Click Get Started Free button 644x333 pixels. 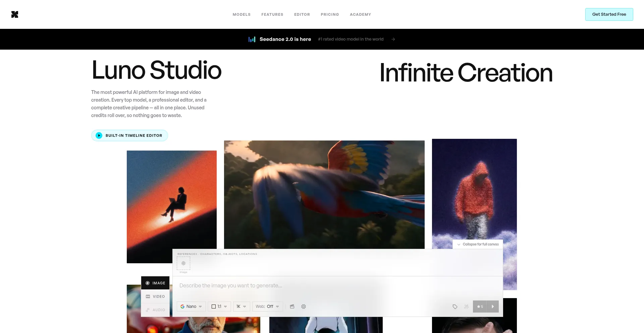click(609, 14)
